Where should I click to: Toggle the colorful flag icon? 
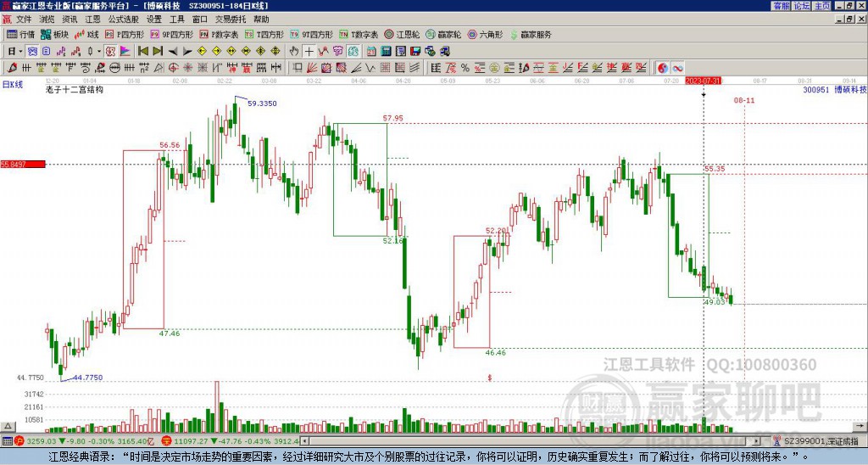[x=125, y=52]
